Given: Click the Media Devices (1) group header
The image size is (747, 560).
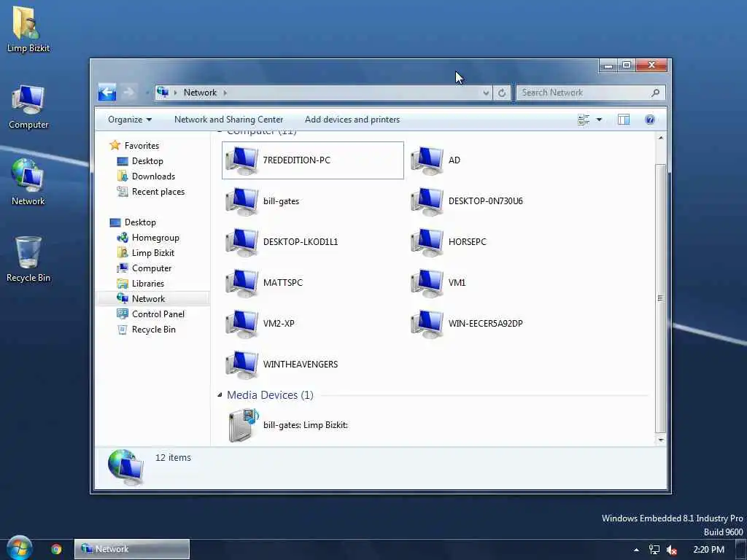Looking at the screenshot, I should click(270, 395).
